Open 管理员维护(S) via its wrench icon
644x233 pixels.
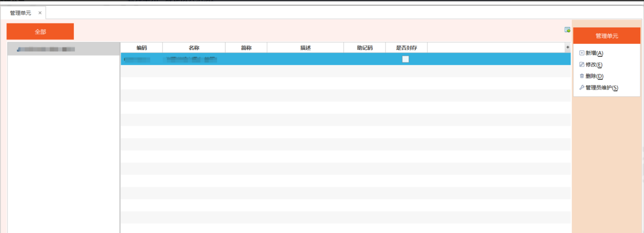582,87
